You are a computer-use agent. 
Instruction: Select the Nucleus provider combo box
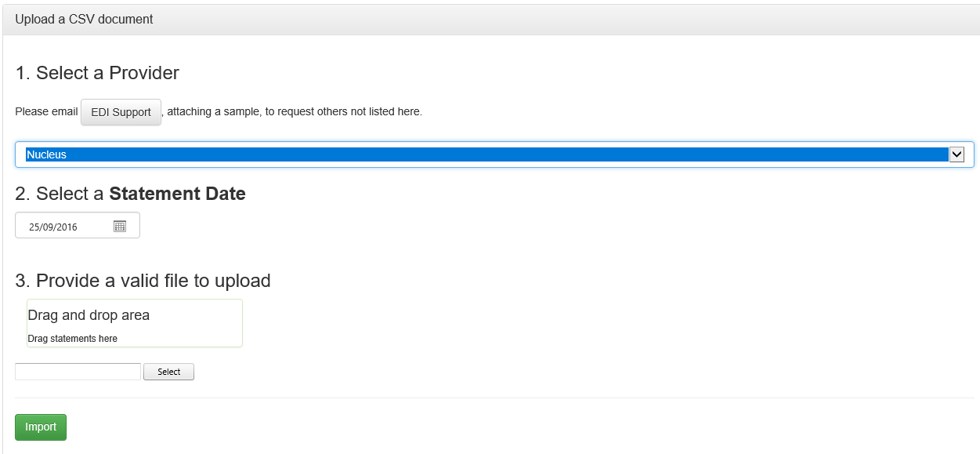coord(486,154)
